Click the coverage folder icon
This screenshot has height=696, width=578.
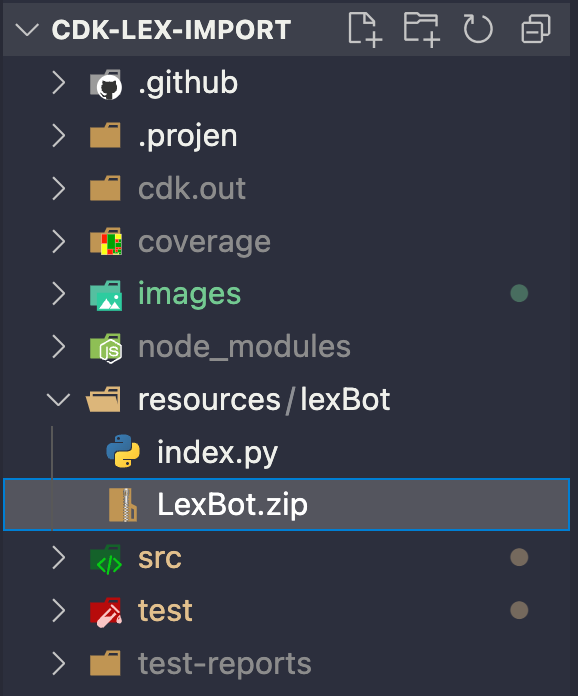pyautogui.click(x=106, y=241)
